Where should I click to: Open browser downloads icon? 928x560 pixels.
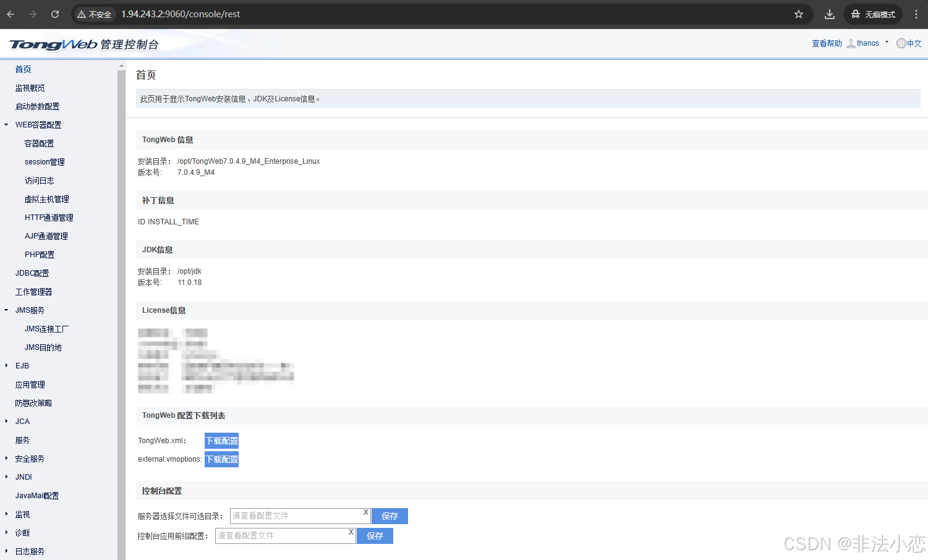tap(830, 14)
